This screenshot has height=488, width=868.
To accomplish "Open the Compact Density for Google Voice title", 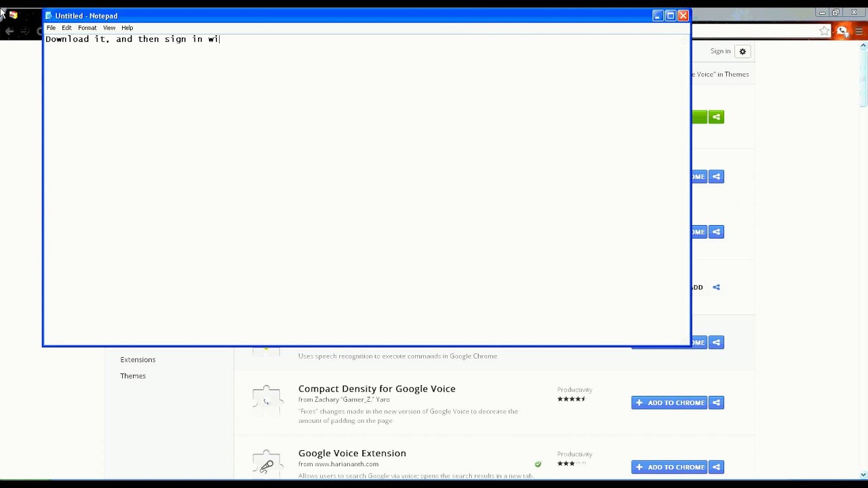I will point(377,389).
